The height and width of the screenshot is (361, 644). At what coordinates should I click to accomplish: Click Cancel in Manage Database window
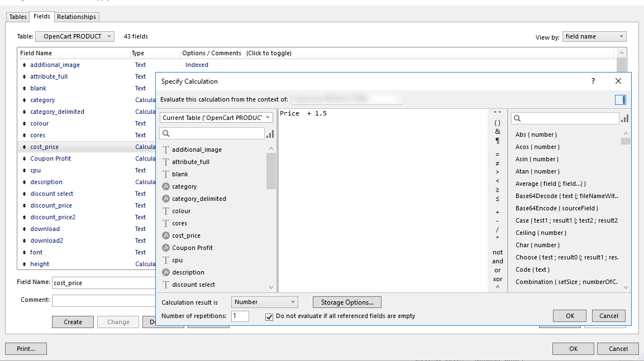pyautogui.click(x=618, y=349)
